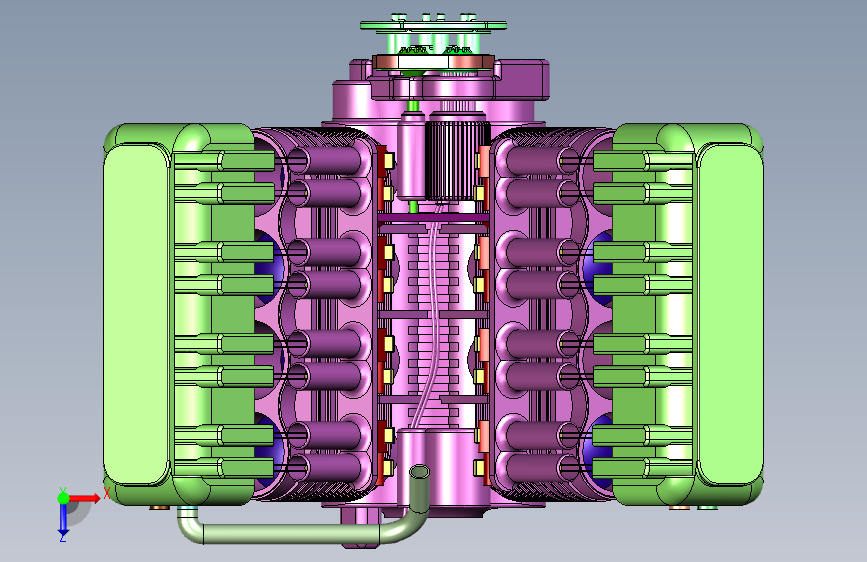Click the red X axis arrow of triad
This screenshot has height=562, width=867.
point(86,498)
